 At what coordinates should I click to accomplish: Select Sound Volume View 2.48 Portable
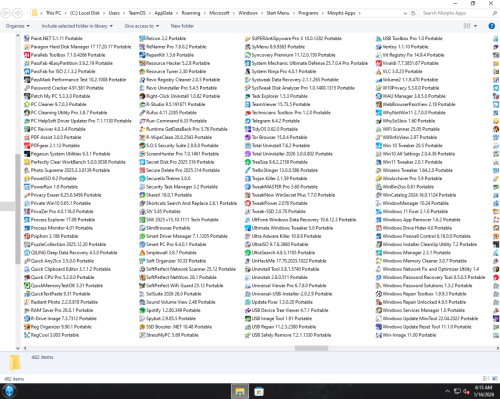177,302
